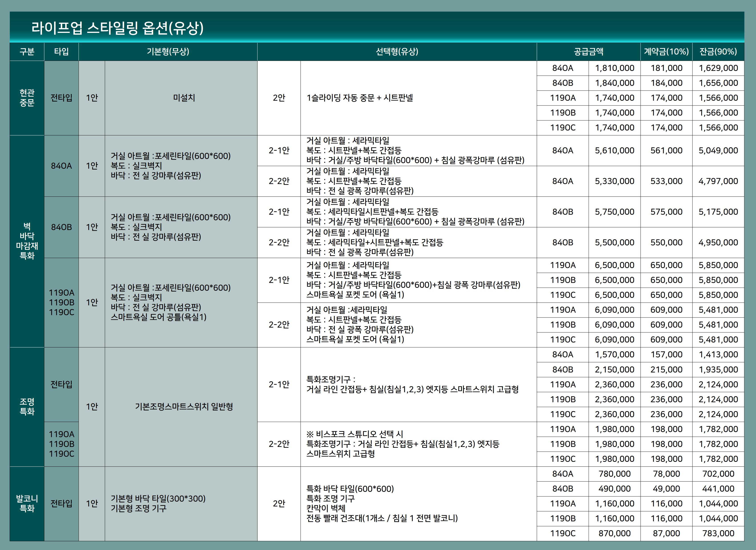Click the 미설치 cell

(184, 98)
